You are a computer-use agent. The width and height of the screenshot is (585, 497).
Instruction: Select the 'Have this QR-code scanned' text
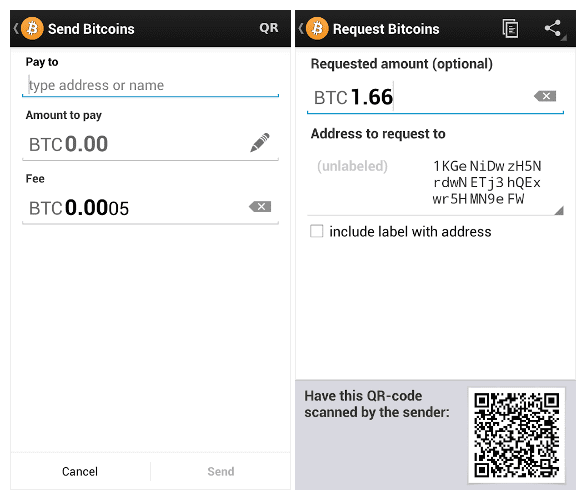[377, 404]
